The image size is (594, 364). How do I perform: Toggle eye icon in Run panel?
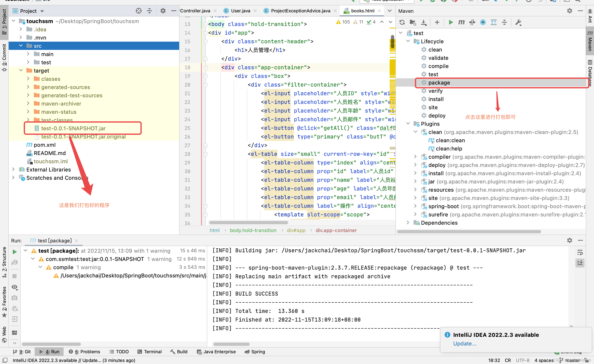pyautogui.click(x=14, y=287)
